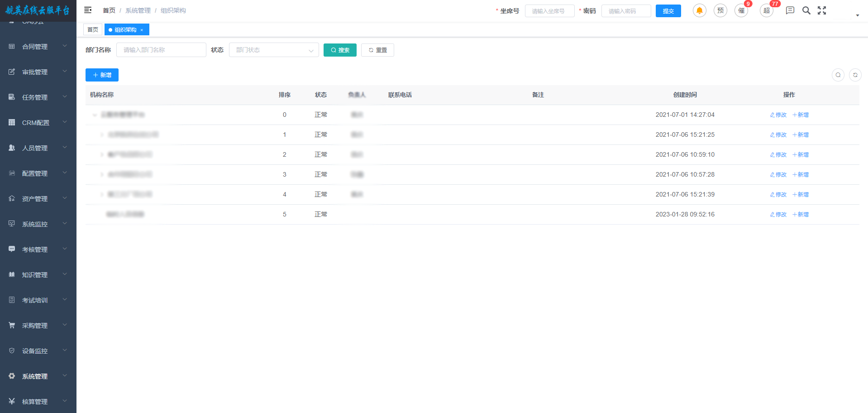Open the message chat icon in header

pyautogui.click(x=790, y=10)
